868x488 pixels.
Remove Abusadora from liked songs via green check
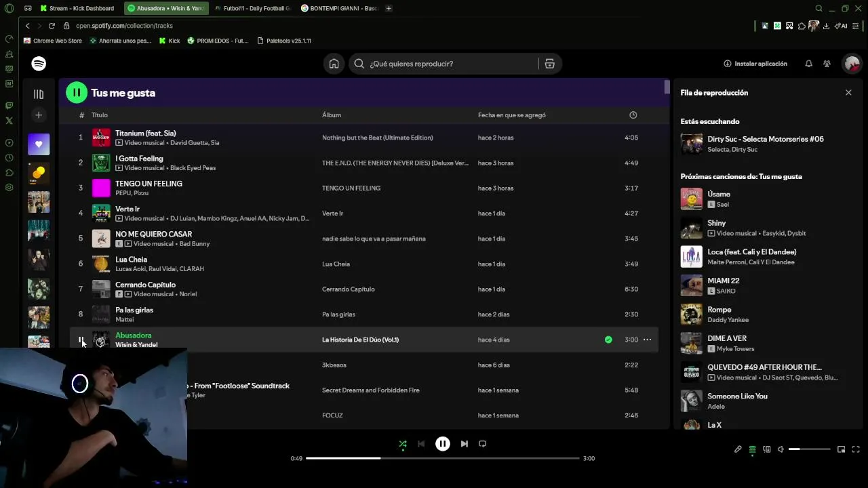coord(608,340)
